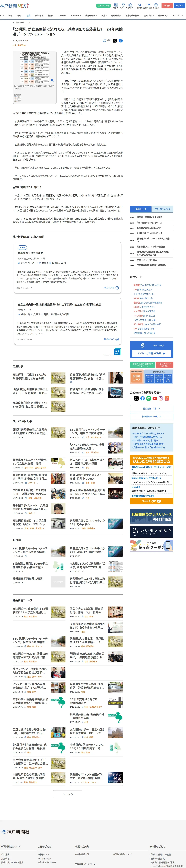Open the 防災情報 兵庫 button
Screen dimensions: 186x868
pos(152,408)
